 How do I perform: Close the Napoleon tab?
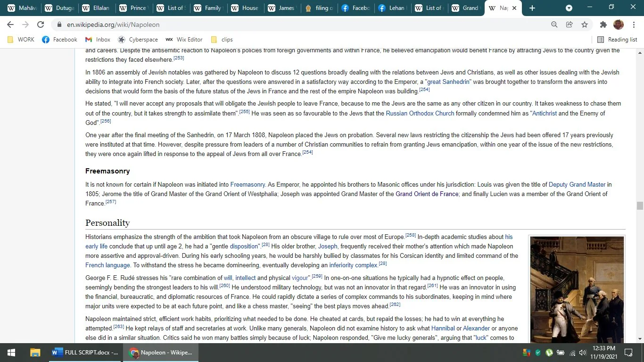pos(514,8)
